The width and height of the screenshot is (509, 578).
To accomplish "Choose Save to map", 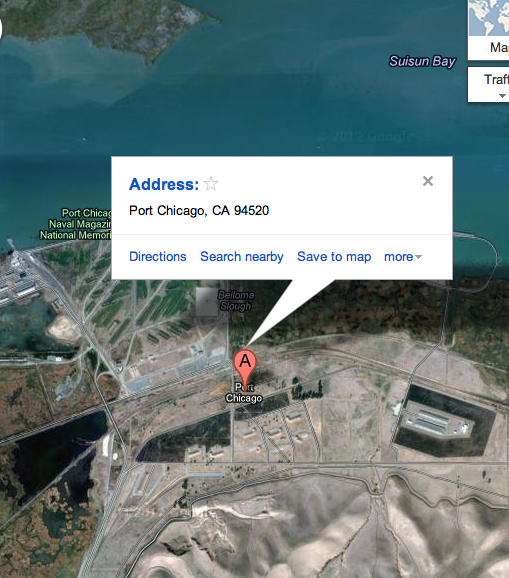I will click(334, 257).
